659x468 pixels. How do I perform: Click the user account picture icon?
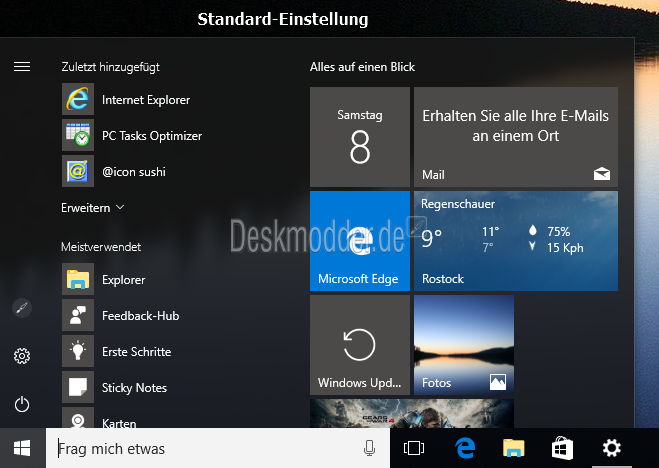click(22, 308)
